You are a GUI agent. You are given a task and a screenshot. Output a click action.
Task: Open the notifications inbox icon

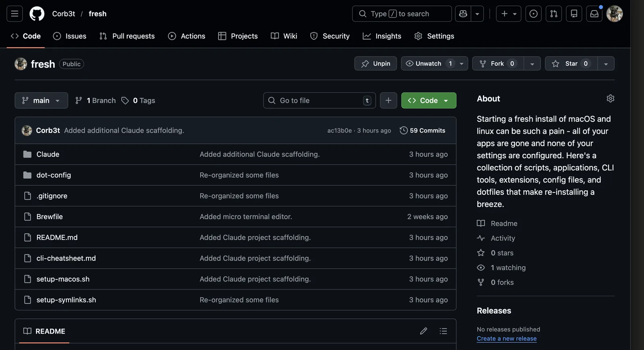594,14
